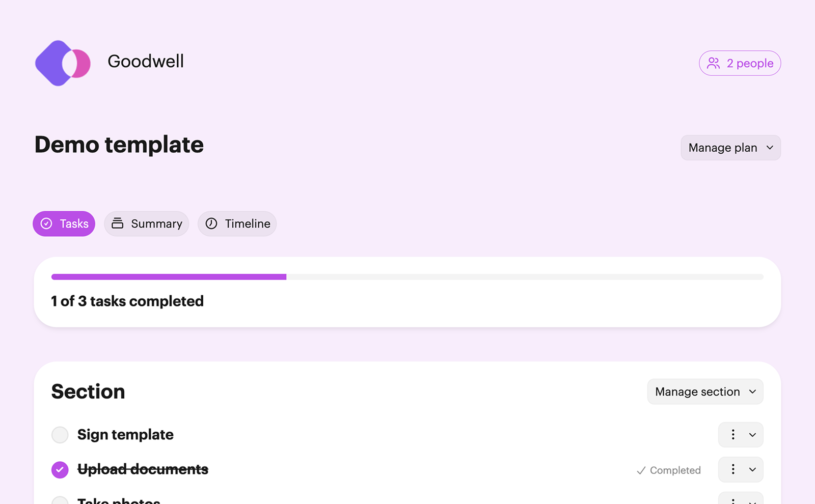Click the people icon in the header
This screenshot has height=504, width=815.
(x=713, y=63)
